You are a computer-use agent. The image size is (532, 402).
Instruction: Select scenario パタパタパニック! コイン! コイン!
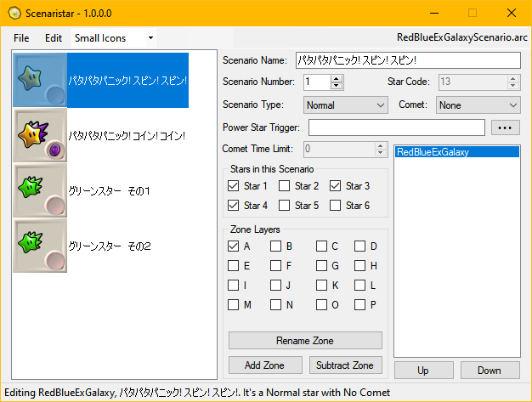pos(127,136)
